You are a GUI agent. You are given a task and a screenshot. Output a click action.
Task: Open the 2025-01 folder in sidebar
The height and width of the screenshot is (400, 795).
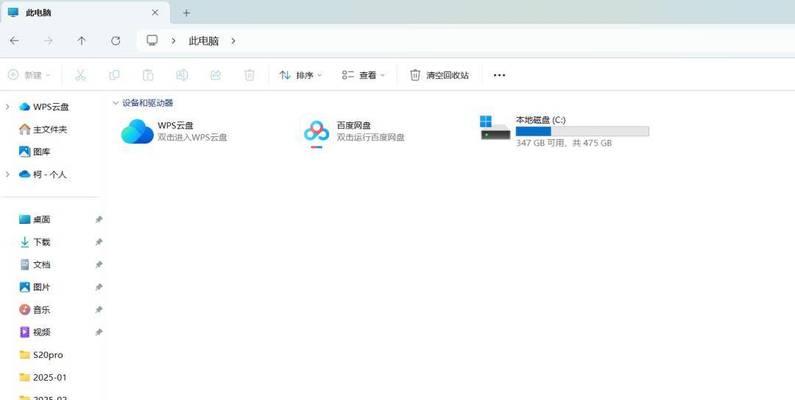click(43, 377)
